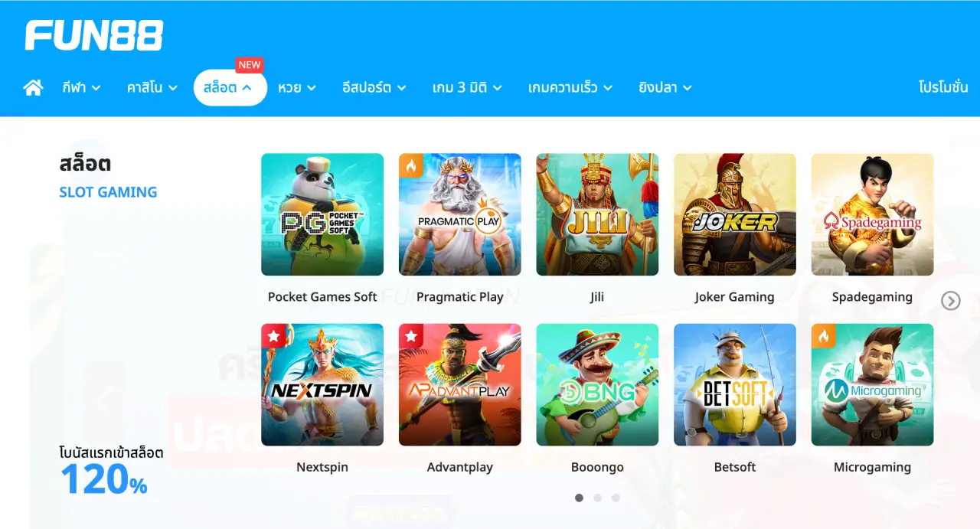Select the Pragmatic Play provider image

[x=460, y=214]
